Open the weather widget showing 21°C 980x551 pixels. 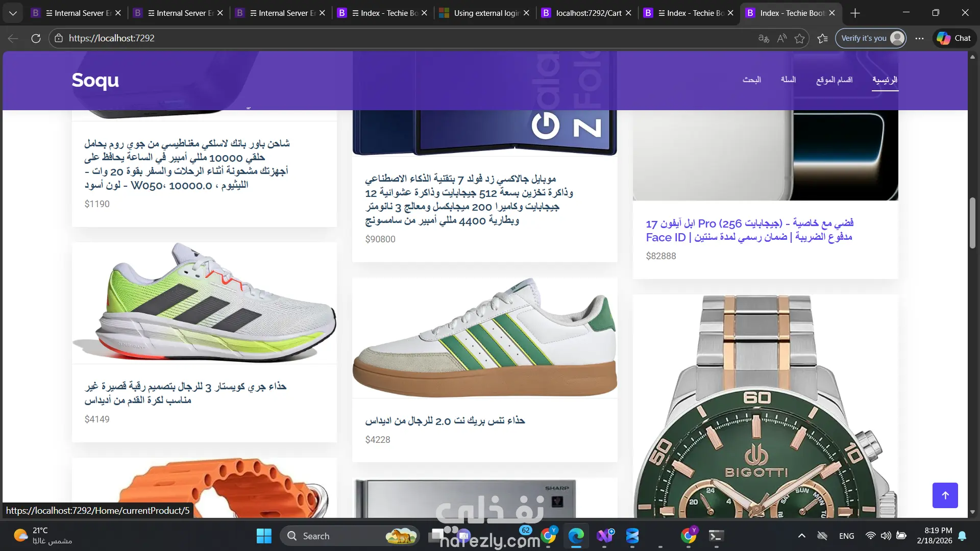[x=43, y=536]
